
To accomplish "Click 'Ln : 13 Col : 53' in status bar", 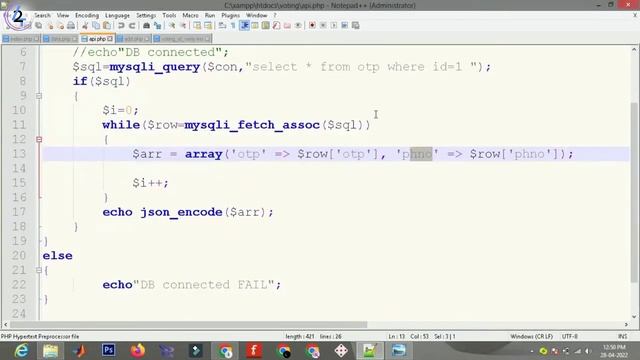I will pos(409,336).
